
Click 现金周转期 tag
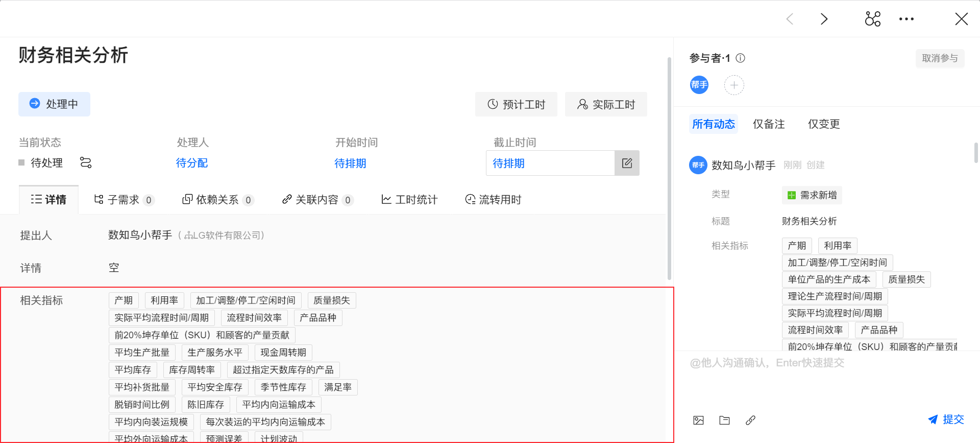coord(283,353)
